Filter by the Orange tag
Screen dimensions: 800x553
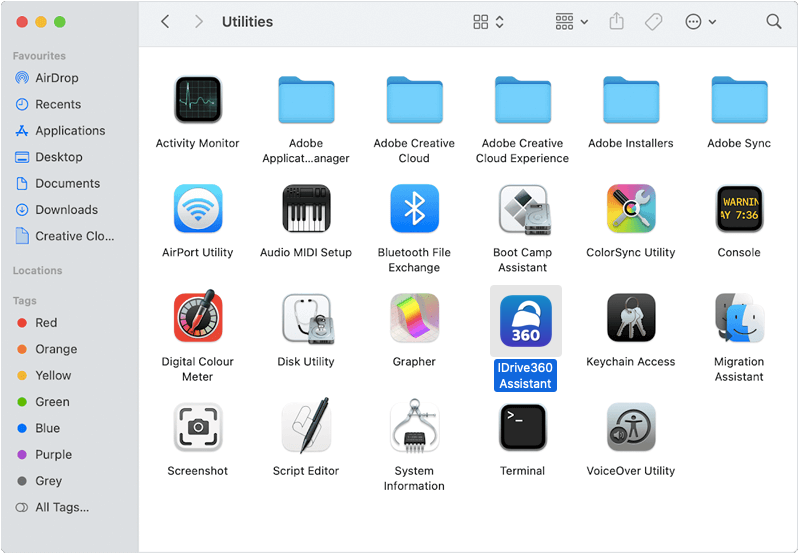click(47, 349)
